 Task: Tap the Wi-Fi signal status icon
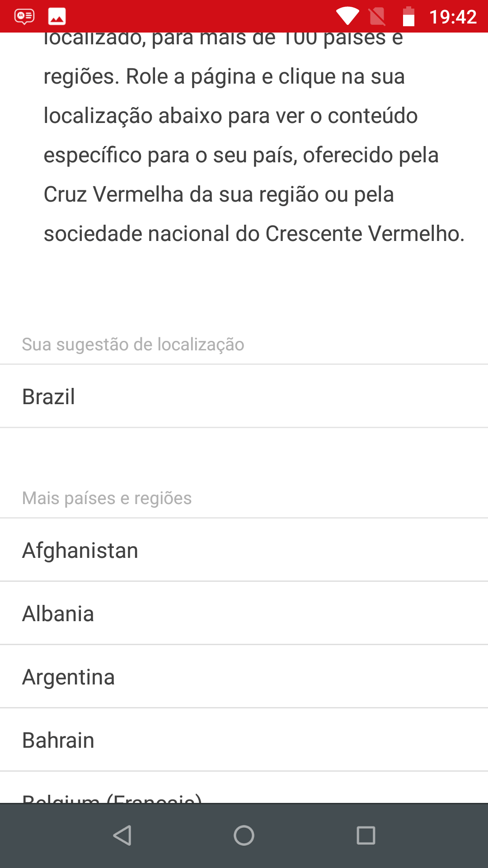click(347, 17)
